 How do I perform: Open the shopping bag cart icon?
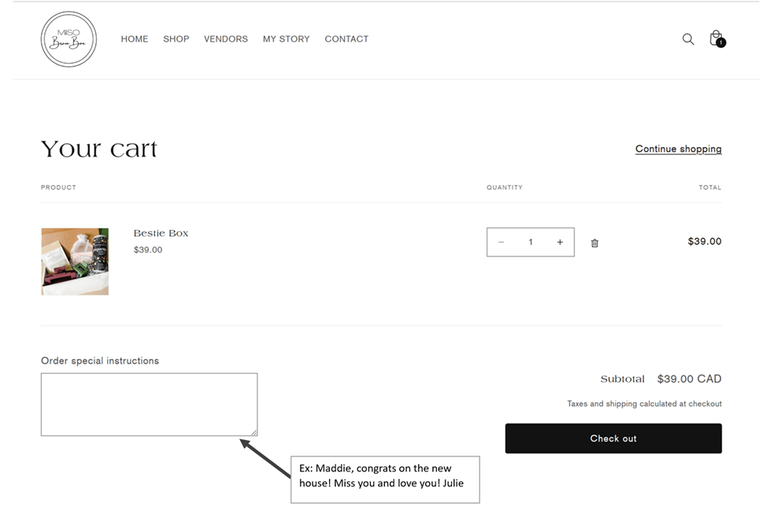[x=716, y=39]
